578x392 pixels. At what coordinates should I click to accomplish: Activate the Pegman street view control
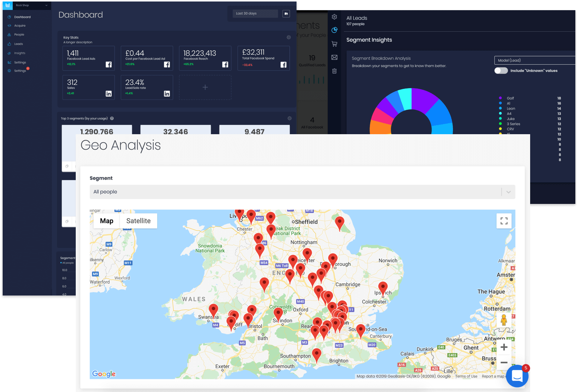click(504, 320)
